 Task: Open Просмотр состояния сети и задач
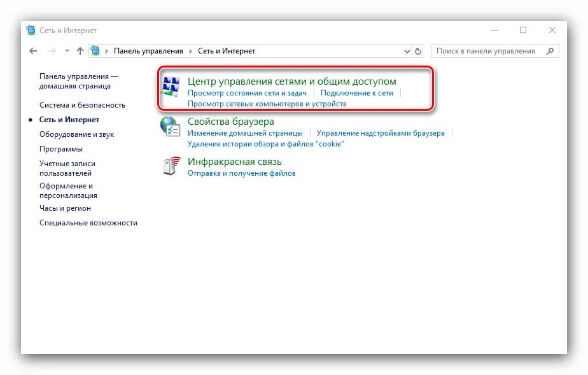pyautogui.click(x=247, y=93)
